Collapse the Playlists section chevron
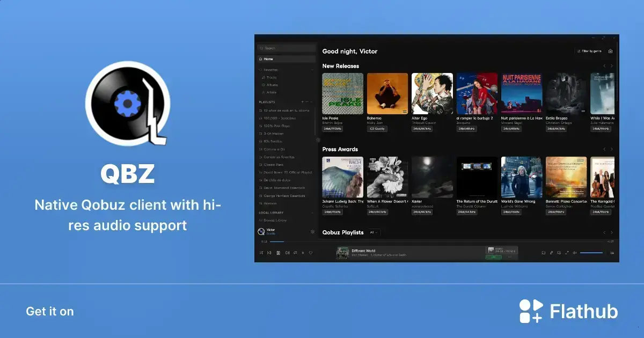The height and width of the screenshot is (338, 644). [x=312, y=102]
